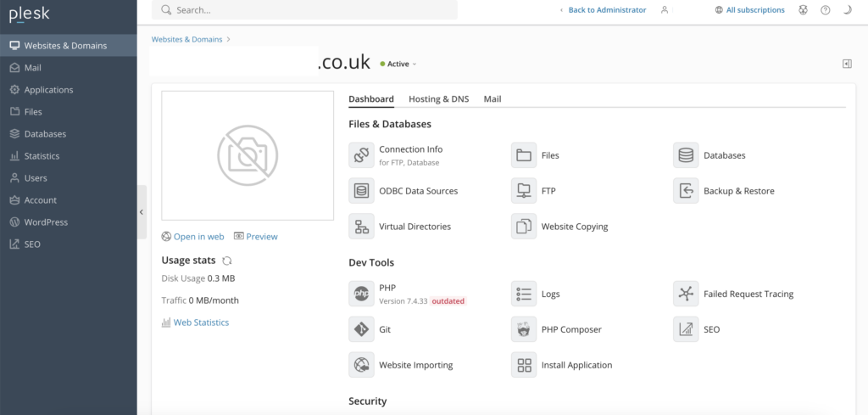The width and height of the screenshot is (868, 415).
Task: Click the Traffic 0 MB/month text
Action: point(200,300)
